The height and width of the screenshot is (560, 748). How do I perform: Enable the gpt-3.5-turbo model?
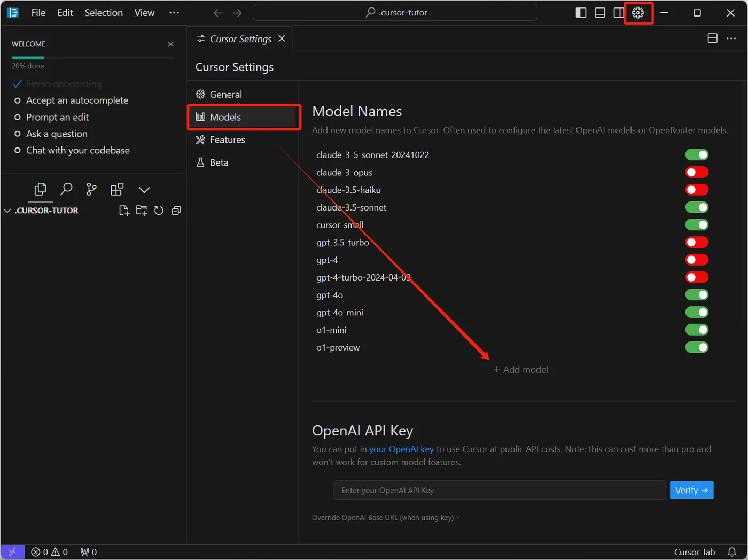(697, 243)
